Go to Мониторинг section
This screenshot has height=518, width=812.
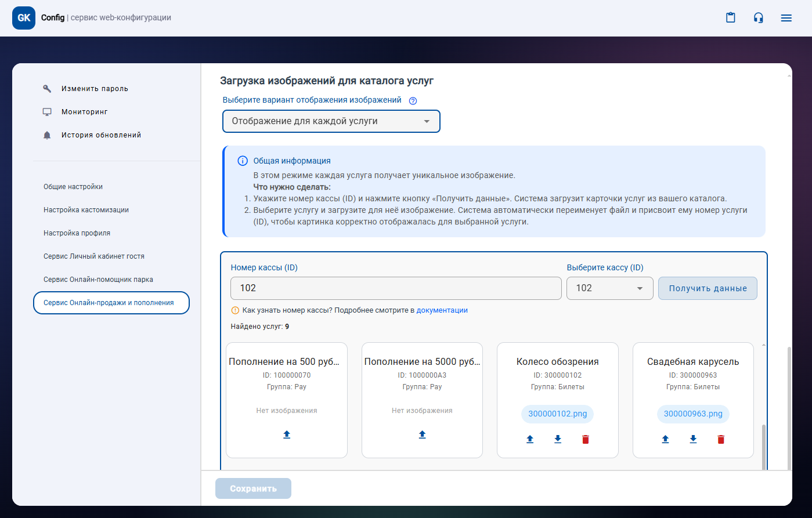(x=84, y=112)
